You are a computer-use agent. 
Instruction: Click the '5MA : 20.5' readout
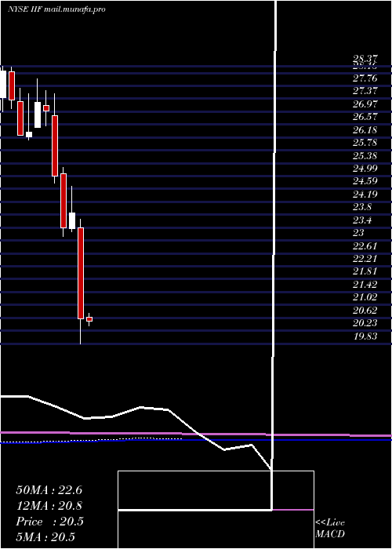(x=45, y=537)
